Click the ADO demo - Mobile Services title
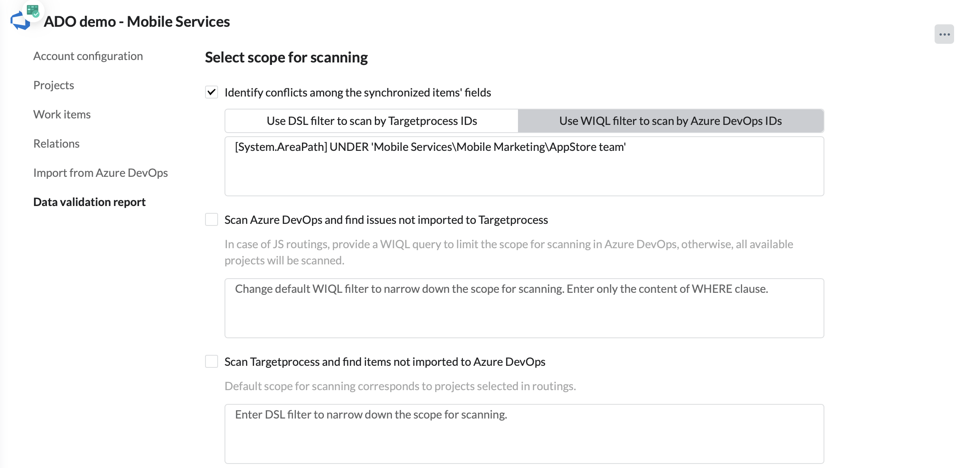This screenshot has height=468, width=980. coord(137,21)
